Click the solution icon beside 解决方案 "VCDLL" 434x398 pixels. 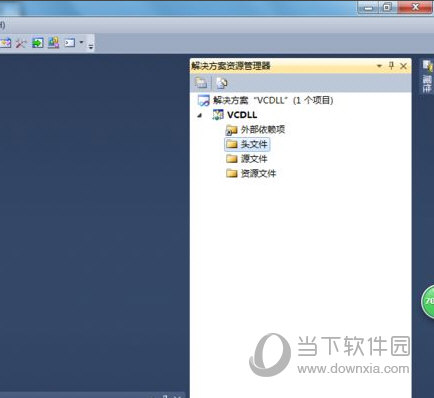pos(203,100)
